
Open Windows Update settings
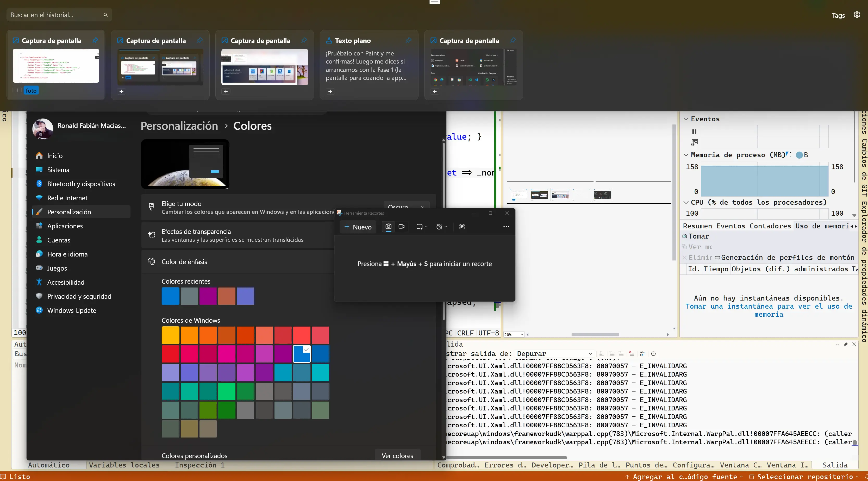pyautogui.click(x=81, y=311)
